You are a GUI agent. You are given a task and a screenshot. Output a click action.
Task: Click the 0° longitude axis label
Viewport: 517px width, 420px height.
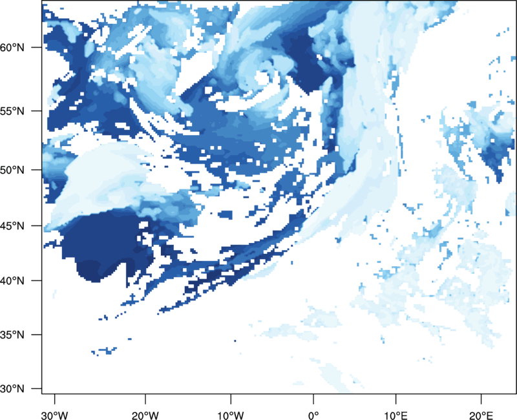coord(313,415)
